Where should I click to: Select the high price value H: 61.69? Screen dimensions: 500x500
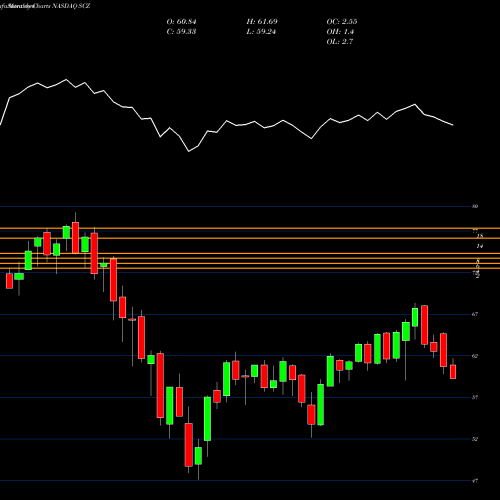point(262,22)
